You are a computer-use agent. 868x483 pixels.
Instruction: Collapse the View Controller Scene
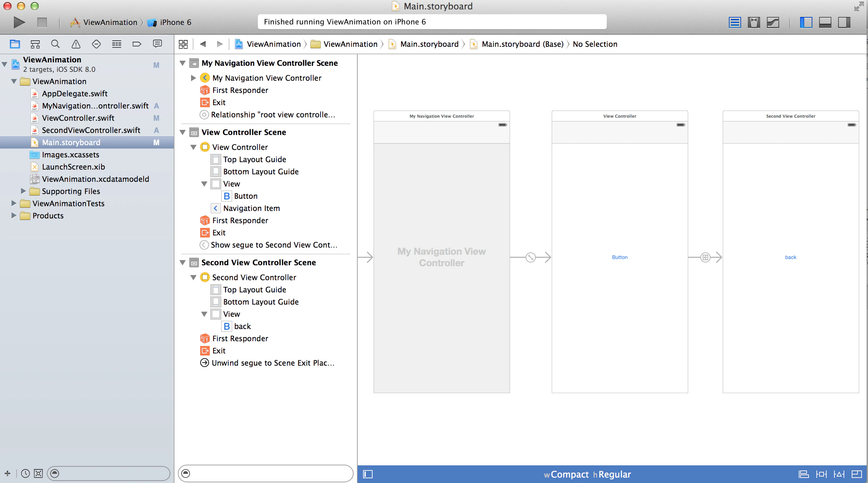coord(183,132)
